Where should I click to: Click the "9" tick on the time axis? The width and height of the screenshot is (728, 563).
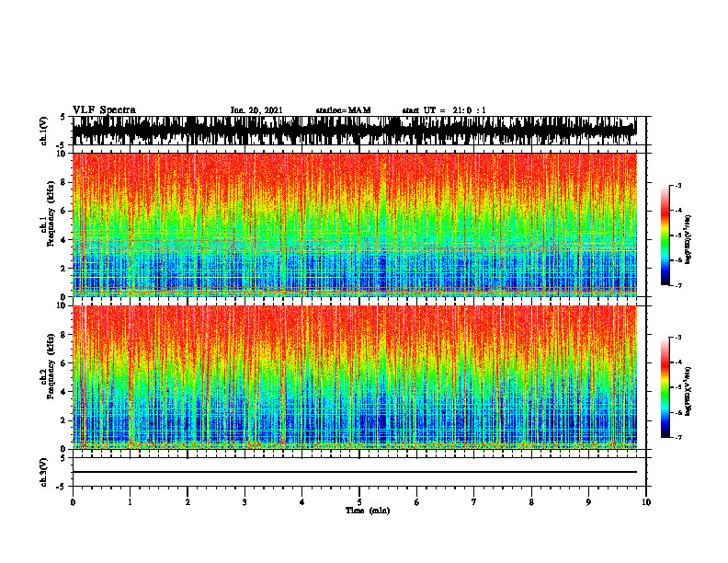click(588, 502)
